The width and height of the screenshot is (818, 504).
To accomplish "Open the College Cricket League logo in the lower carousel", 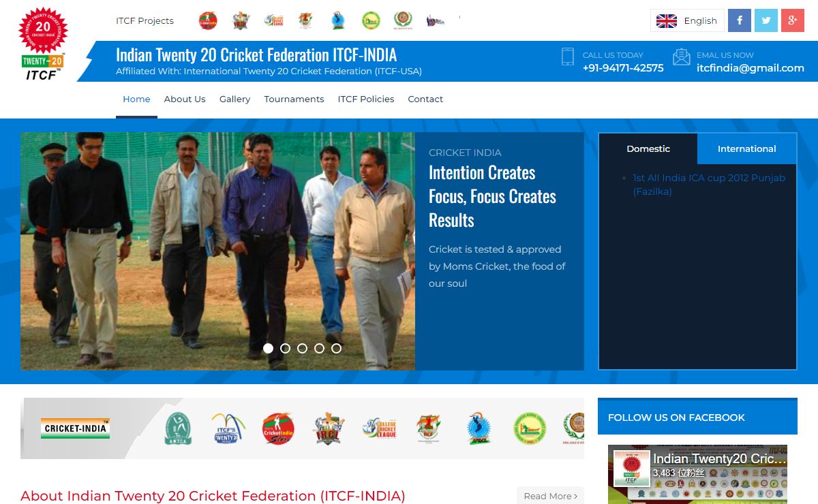I will pos(380,428).
